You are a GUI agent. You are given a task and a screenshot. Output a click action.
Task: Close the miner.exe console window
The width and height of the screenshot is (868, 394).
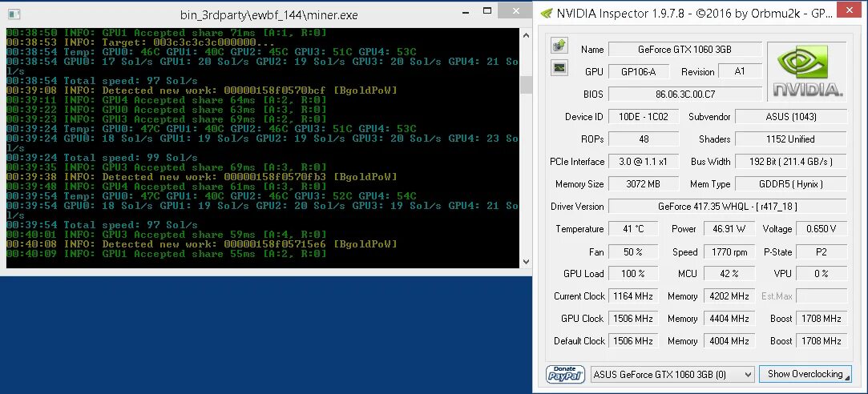(515, 11)
